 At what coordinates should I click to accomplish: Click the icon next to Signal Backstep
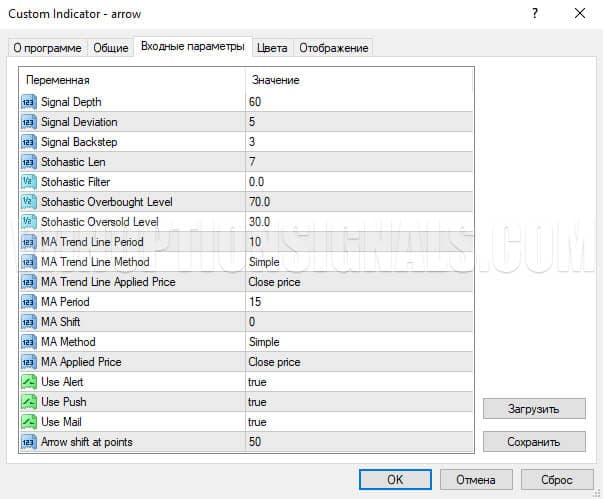tap(28, 142)
